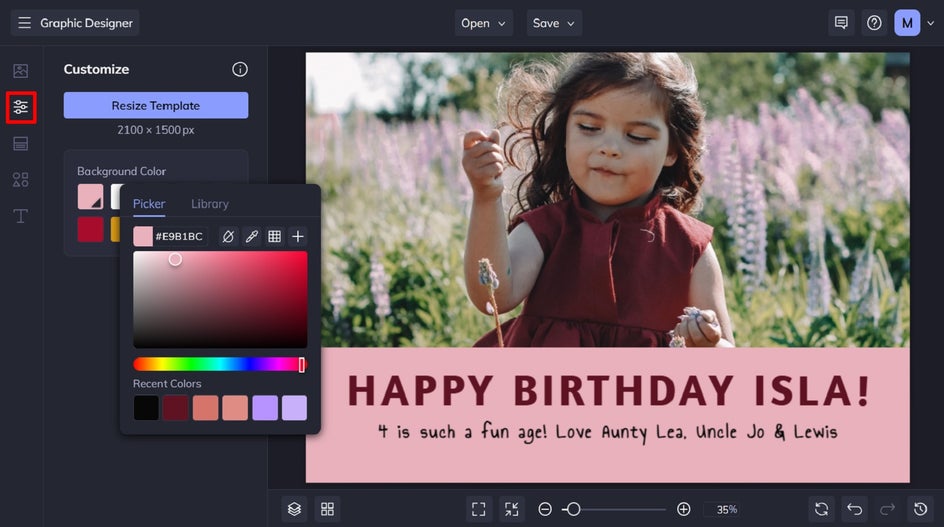
Task: Expand the Save dropdown menu
Action: pos(554,23)
